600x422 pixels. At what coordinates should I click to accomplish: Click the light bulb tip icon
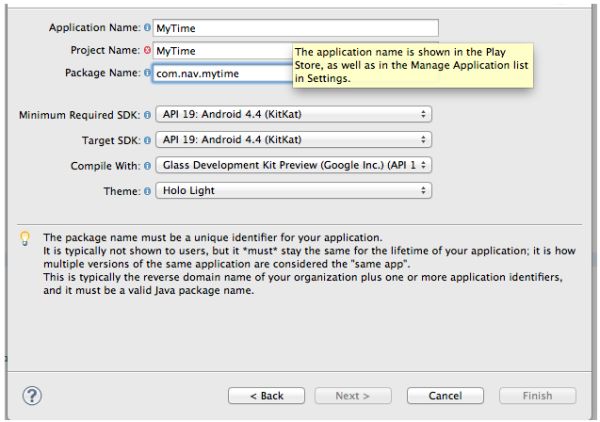(x=25, y=238)
